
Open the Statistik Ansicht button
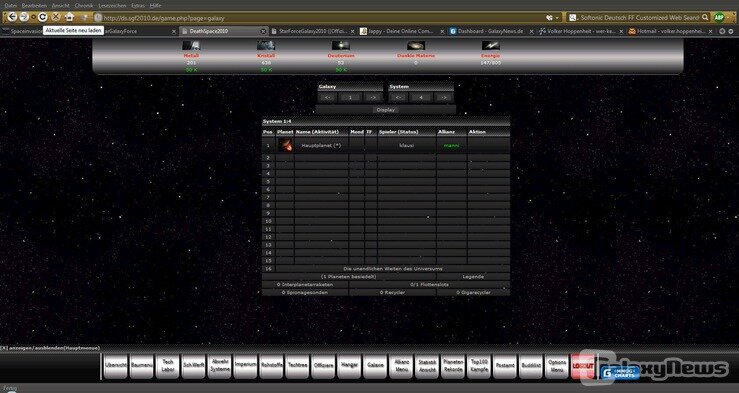pos(427,366)
